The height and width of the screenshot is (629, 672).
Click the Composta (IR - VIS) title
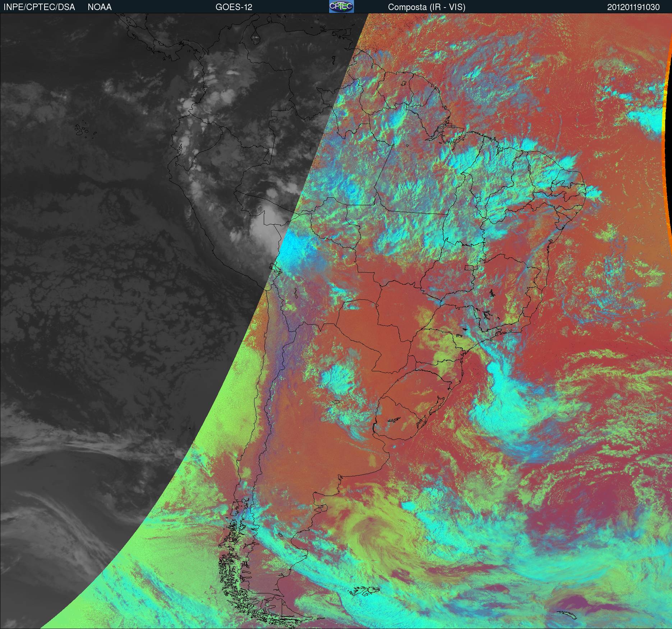click(427, 7)
